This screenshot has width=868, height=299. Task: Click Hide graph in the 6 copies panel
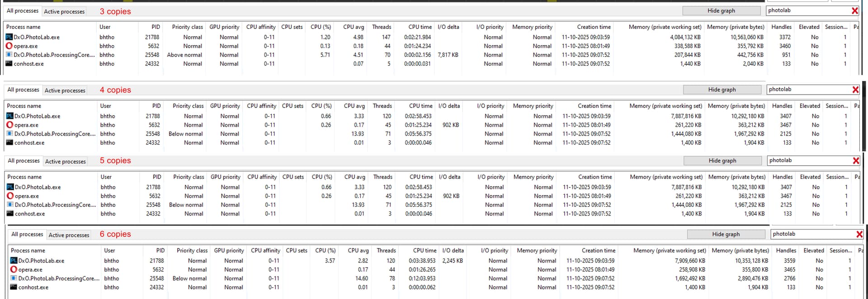point(726,234)
